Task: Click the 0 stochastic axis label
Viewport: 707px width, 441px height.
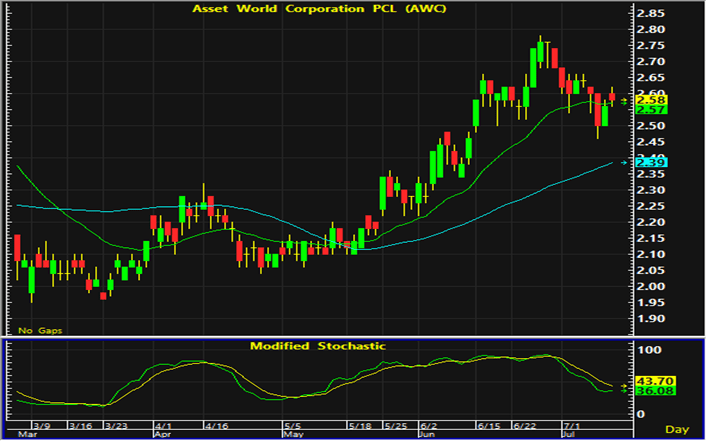Action: [640, 414]
